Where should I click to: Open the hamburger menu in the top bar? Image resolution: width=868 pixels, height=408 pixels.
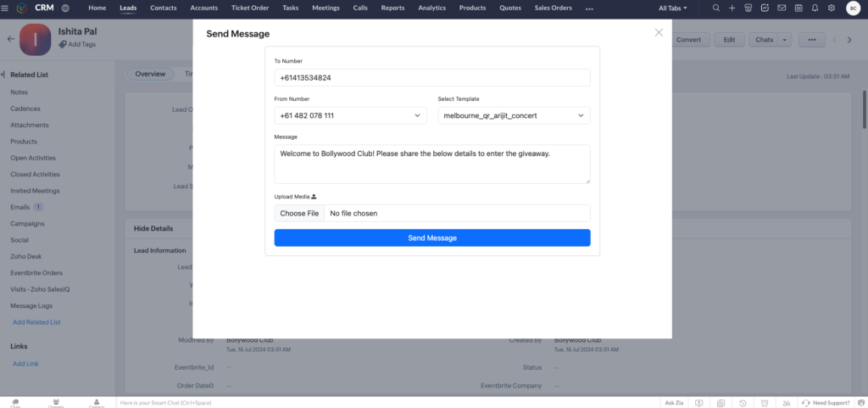5,8
